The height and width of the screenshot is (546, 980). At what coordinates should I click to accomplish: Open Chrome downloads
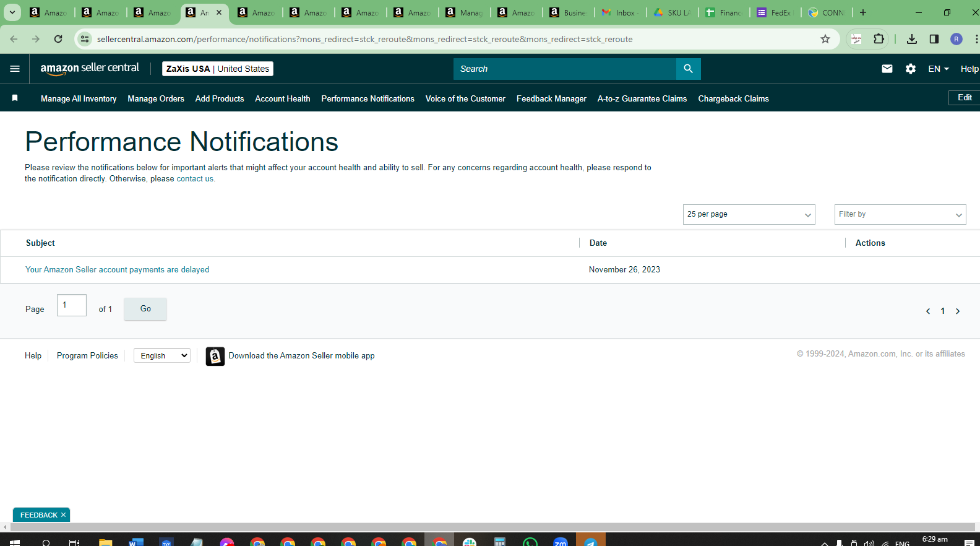911,39
